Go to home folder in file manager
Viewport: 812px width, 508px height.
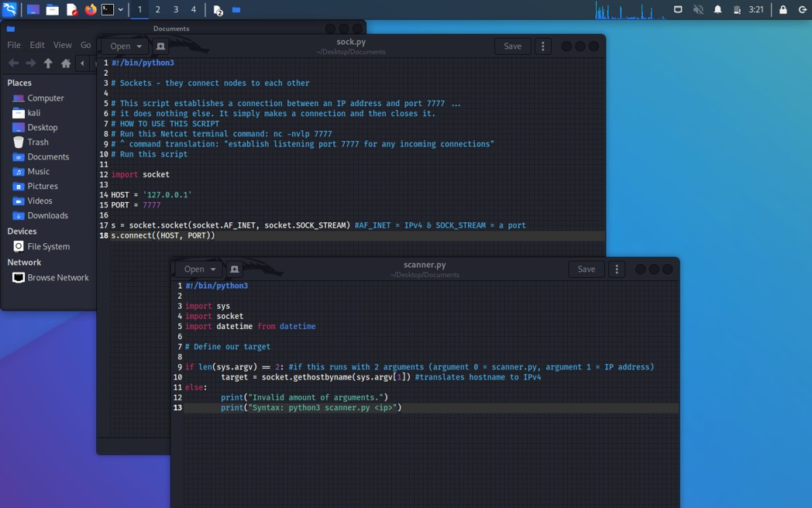66,63
